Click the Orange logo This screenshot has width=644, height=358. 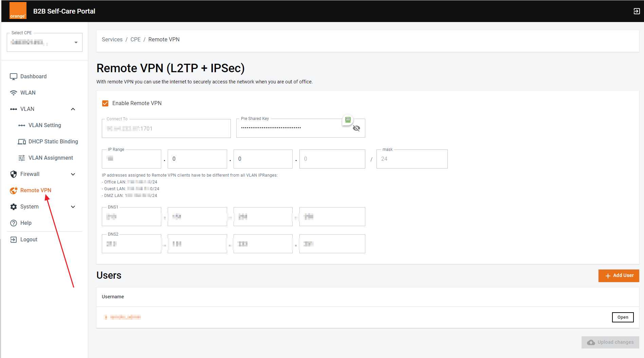pos(18,11)
